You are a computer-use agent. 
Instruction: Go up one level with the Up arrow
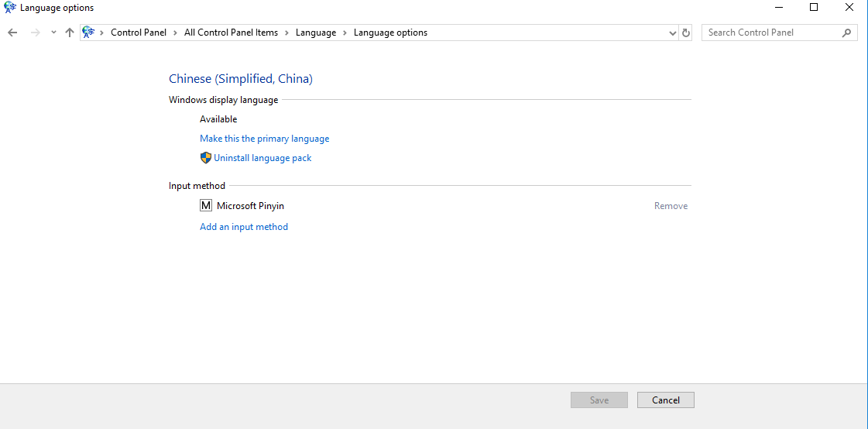[x=69, y=33]
